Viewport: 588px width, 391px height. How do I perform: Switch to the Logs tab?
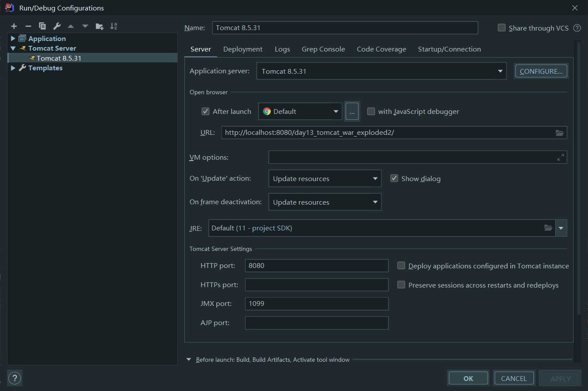(282, 49)
